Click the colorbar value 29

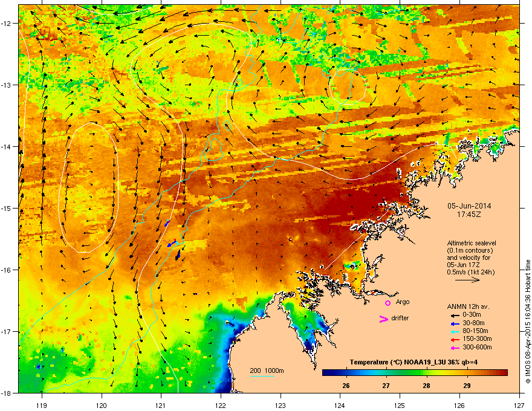tap(467, 386)
